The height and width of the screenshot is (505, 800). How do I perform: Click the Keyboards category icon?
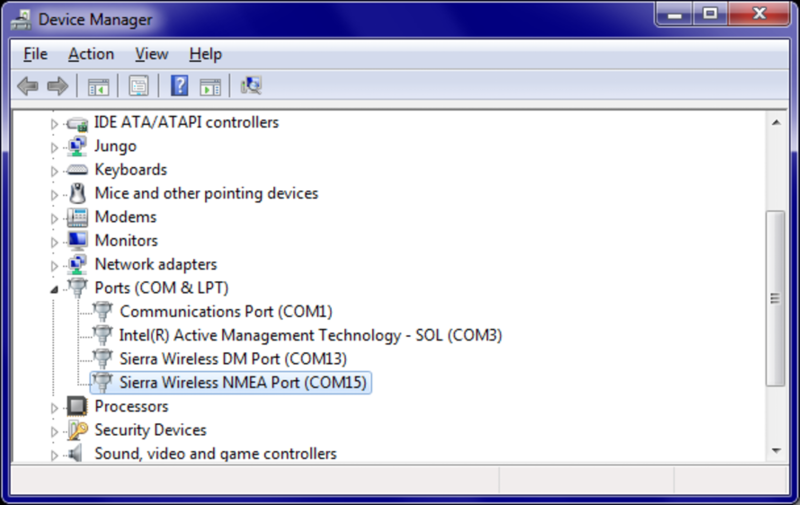point(77,170)
